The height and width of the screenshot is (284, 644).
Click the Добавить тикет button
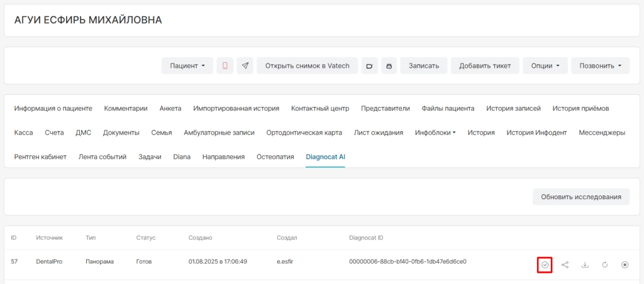(485, 66)
